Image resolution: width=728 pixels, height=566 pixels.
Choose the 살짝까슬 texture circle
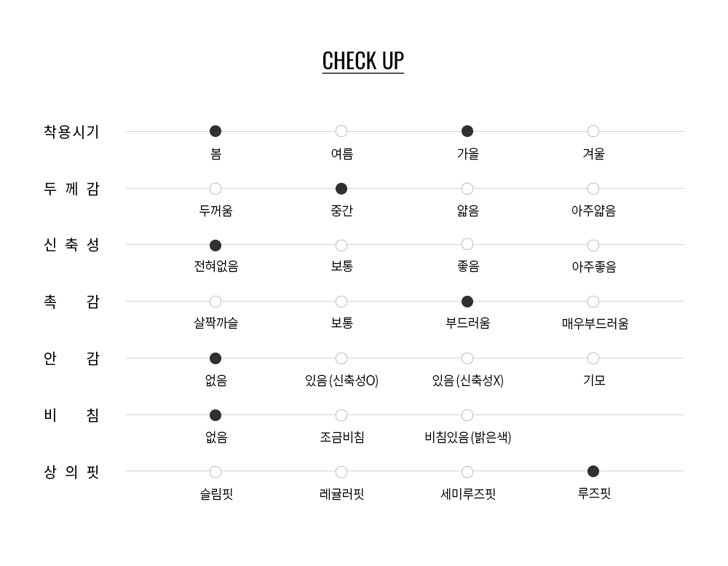click(215, 302)
